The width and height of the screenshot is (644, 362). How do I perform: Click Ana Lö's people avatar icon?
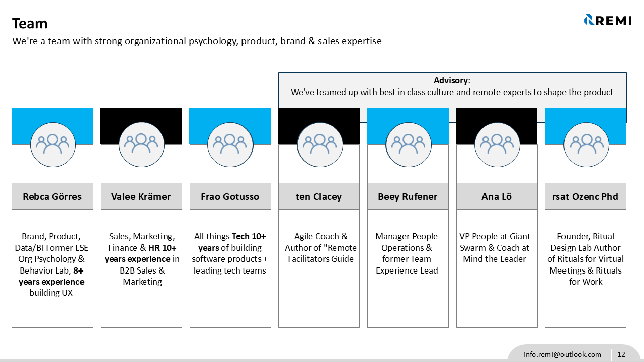click(497, 145)
